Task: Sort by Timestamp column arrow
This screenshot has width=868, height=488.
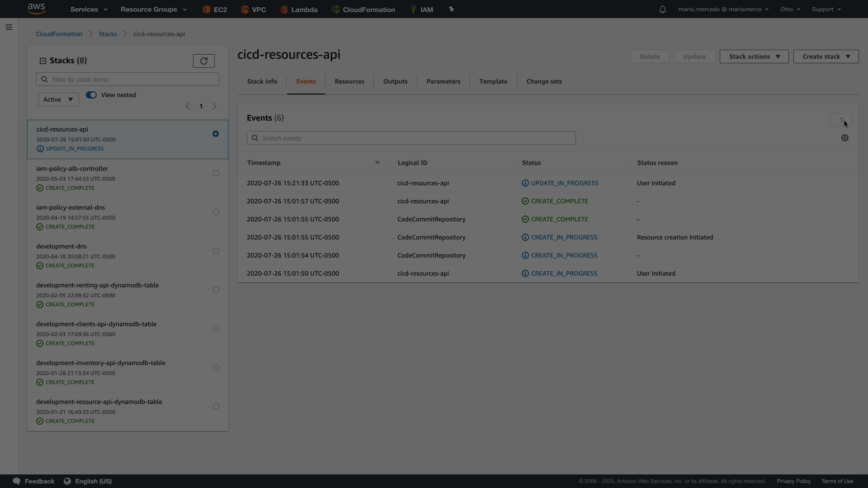Action: [377, 163]
